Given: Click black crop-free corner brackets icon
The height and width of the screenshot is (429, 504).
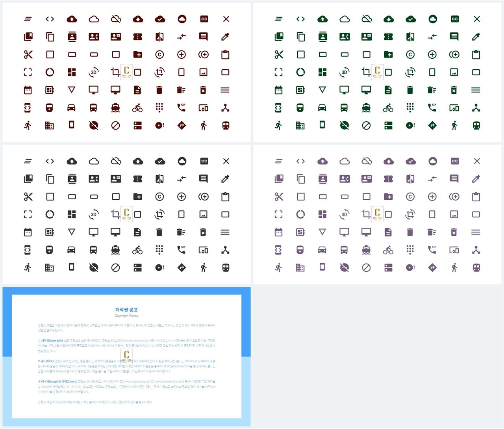Looking at the screenshot, I should point(28,214).
